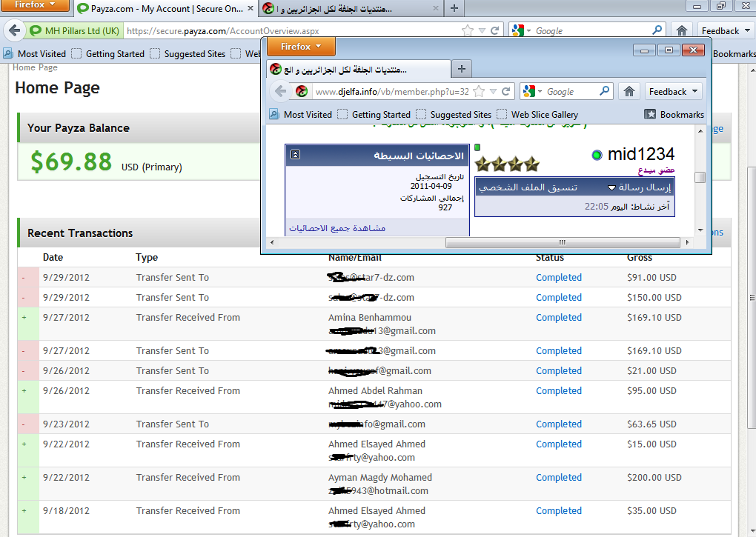Click the $69.88 Payza balance amount
Screen dimensions: 756x537
[x=71, y=161]
